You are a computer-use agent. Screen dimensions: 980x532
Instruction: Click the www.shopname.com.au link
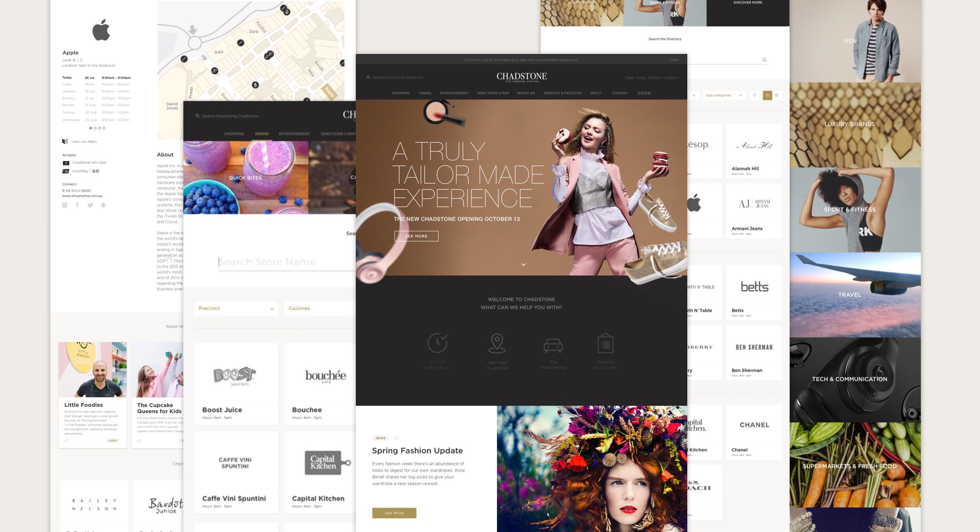coord(82,196)
